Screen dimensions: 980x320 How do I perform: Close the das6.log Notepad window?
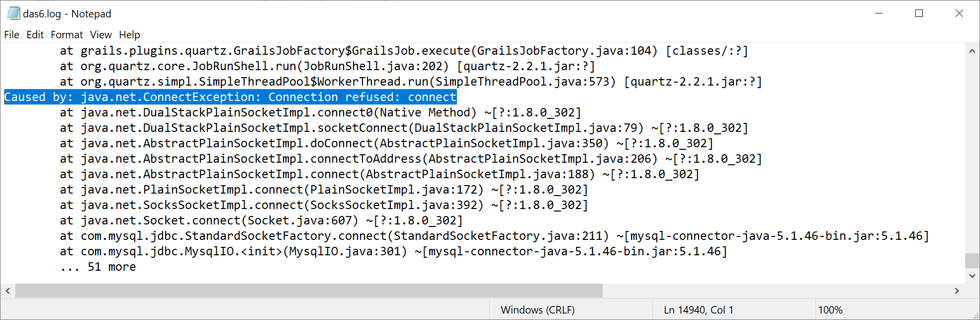[959, 13]
